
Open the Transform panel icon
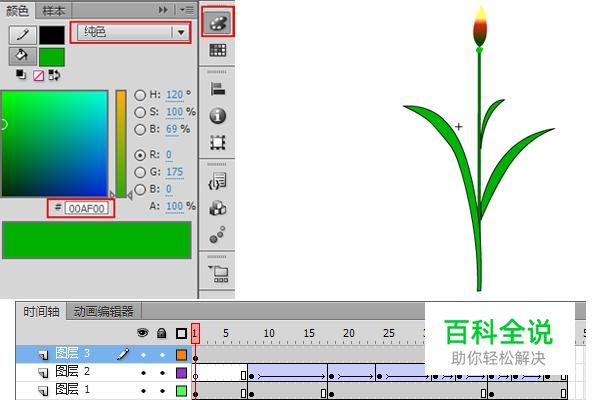click(218, 142)
